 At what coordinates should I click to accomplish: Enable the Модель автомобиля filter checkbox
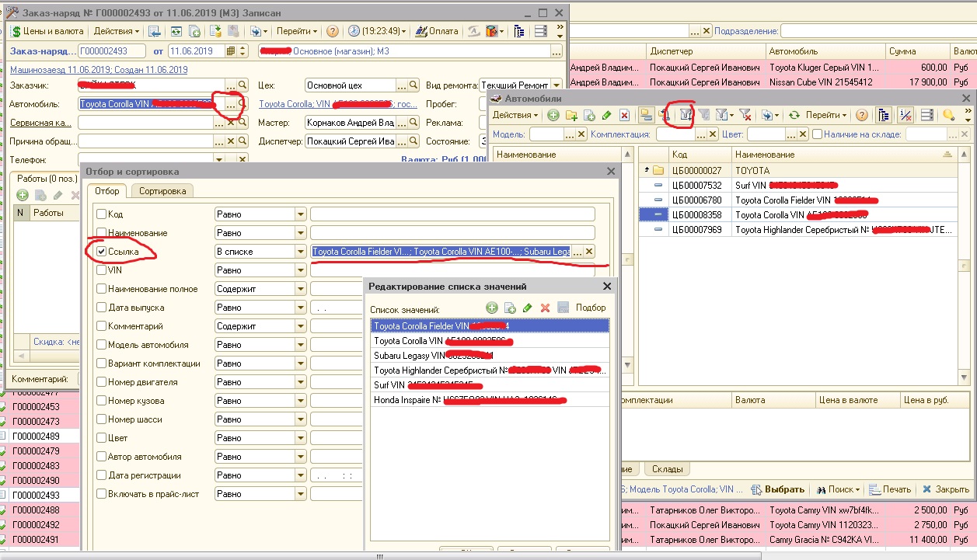(x=101, y=345)
